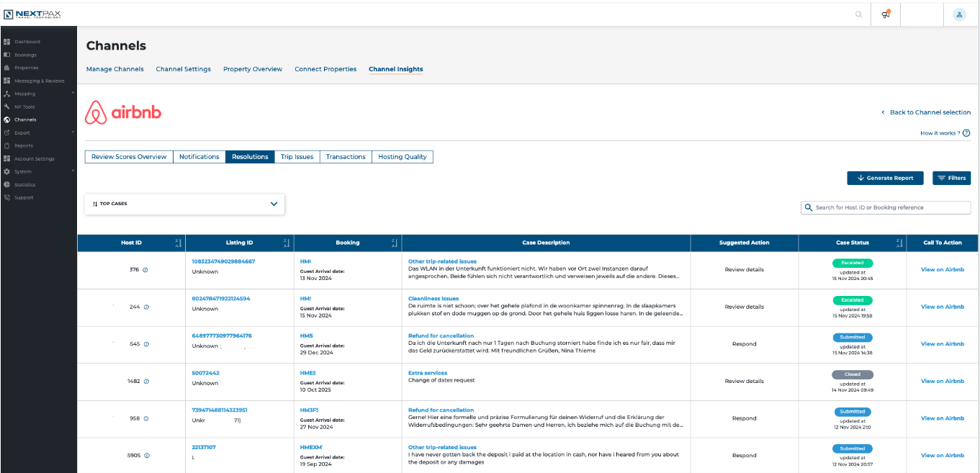Open the user profile avatar
The height and width of the screenshot is (473, 980).
[x=959, y=14]
